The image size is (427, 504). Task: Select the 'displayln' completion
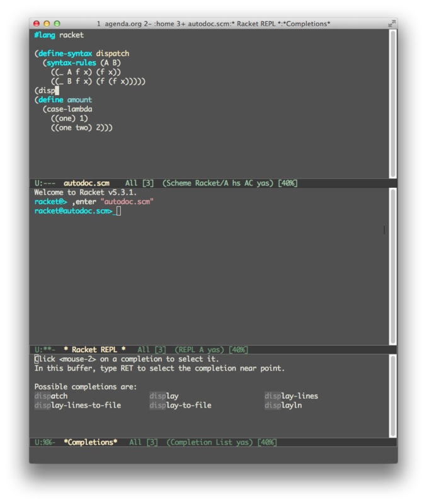[x=283, y=405]
